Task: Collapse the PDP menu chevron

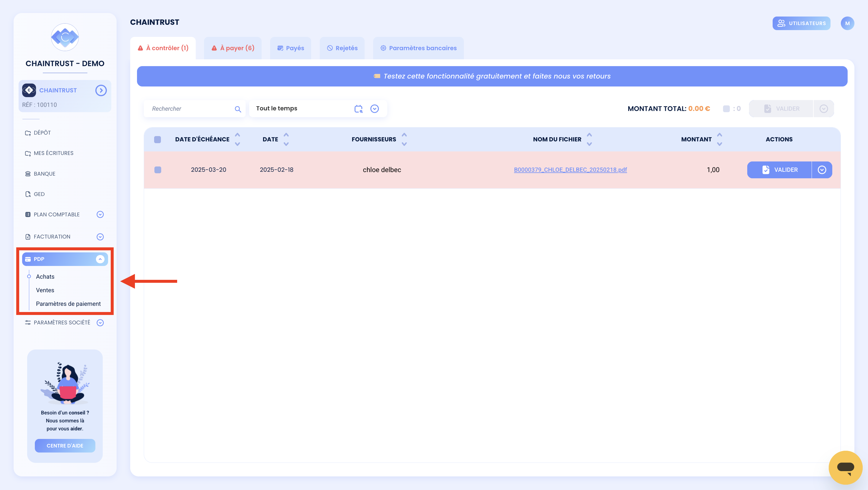Action: pyautogui.click(x=100, y=259)
